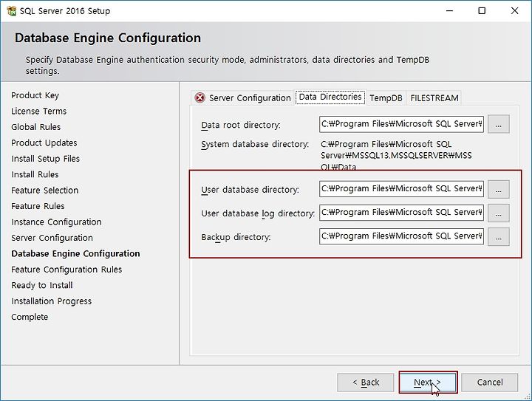The image size is (532, 401).
Task: Switch to the Server Configuration tab
Action: (x=242, y=98)
